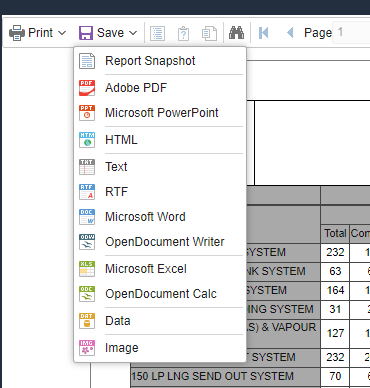Click the resources pages toolbar icon
The image size is (370, 388).
point(209,33)
